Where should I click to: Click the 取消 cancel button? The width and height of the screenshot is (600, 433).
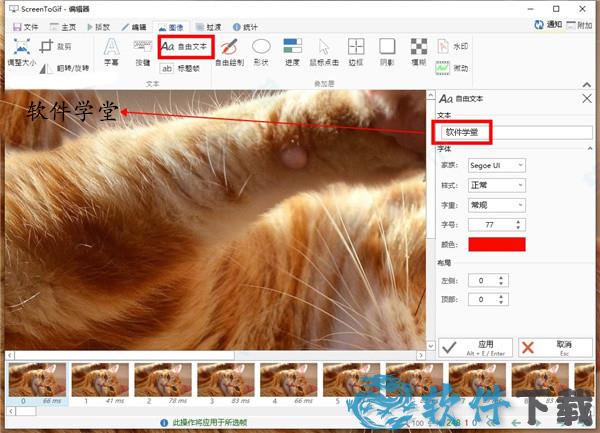[x=555, y=347]
